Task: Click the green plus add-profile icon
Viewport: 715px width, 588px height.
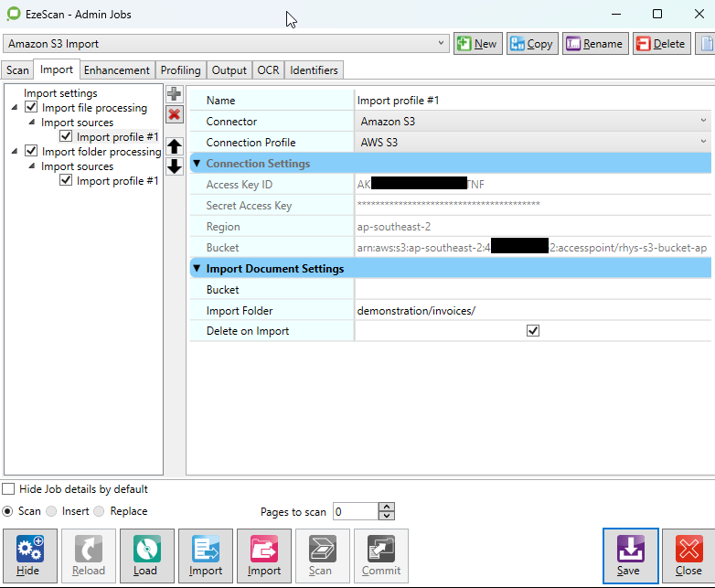Action: [x=174, y=94]
